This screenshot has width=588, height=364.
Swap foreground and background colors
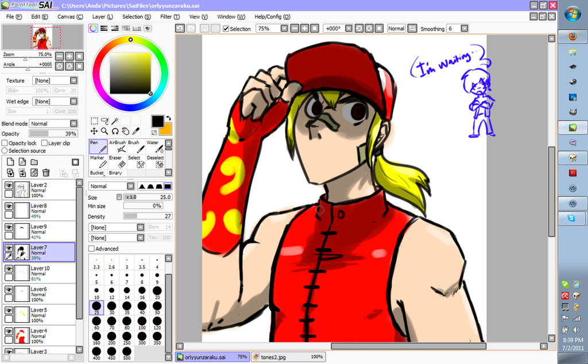pyautogui.click(x=168, y=118)
